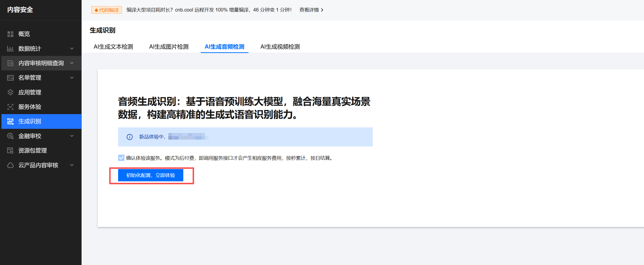Viewport: 644px width, 265px height.
Task: Click the 服务体验 scan icon
Action: point(10,107)
